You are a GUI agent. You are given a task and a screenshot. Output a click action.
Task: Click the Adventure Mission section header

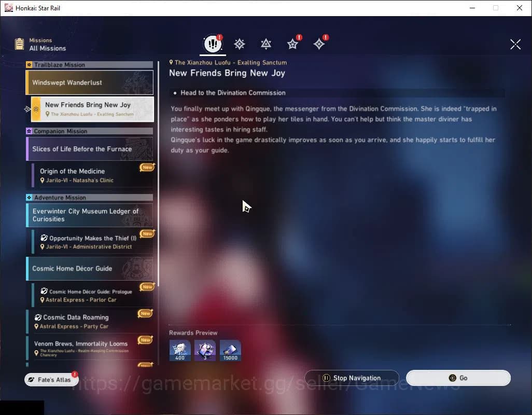pyautogui.click(x=90, y=198)
